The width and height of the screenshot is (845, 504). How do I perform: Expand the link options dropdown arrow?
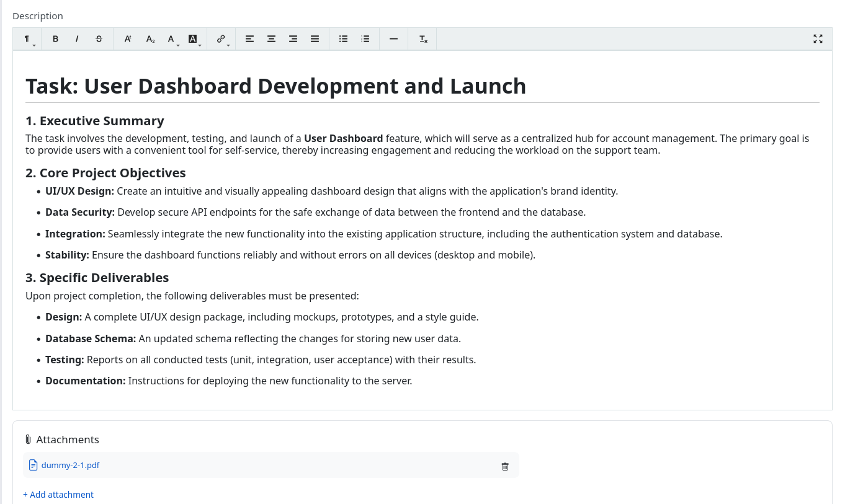click(x=228, y=43)
